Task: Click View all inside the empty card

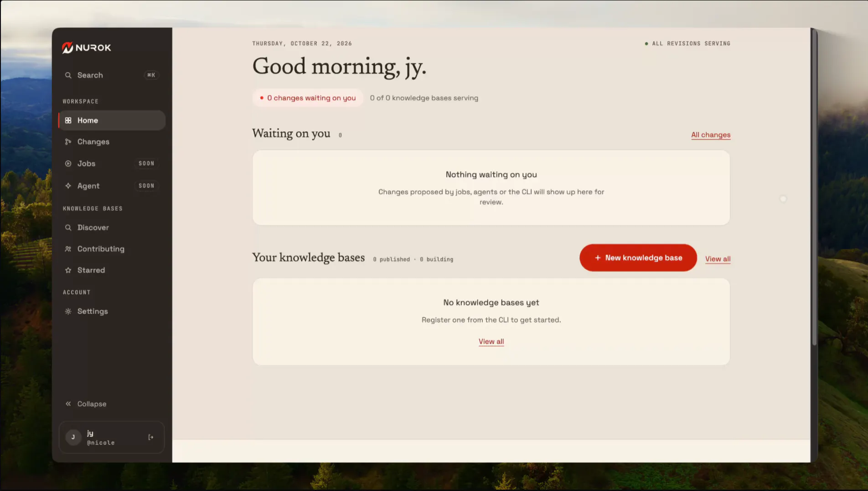Action: (491, 341)
